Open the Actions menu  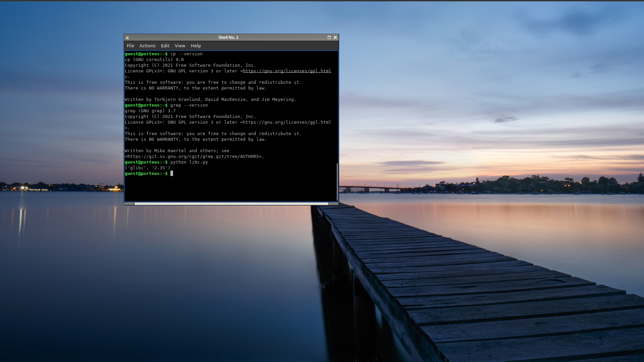click(147, 46)
